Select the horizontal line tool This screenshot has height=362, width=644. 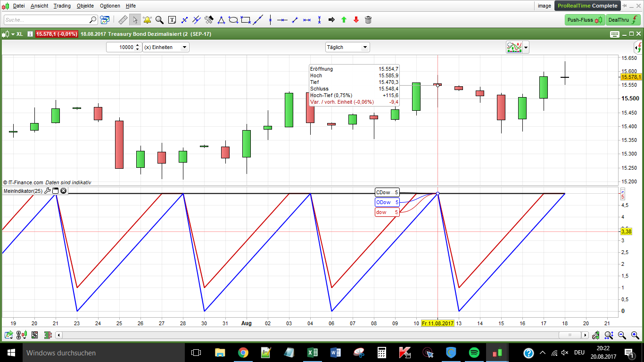[x=282, y=20]
